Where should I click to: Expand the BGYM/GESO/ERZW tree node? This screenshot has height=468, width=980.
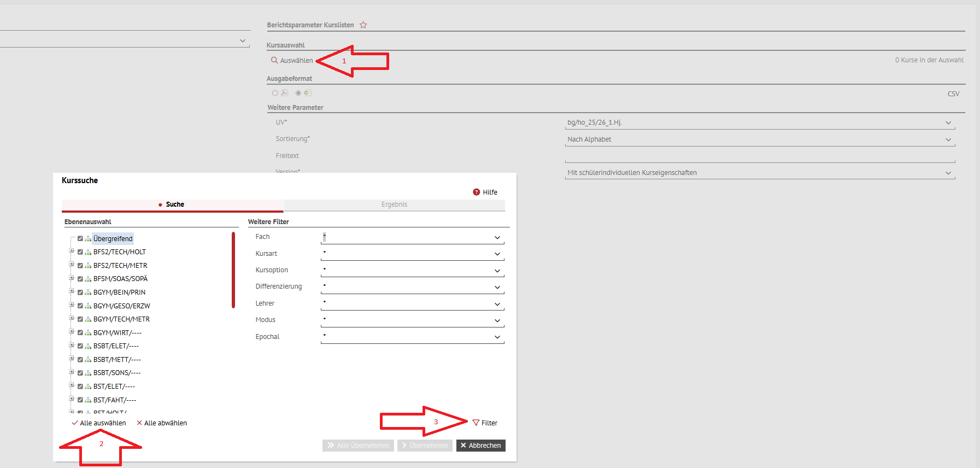72,305
